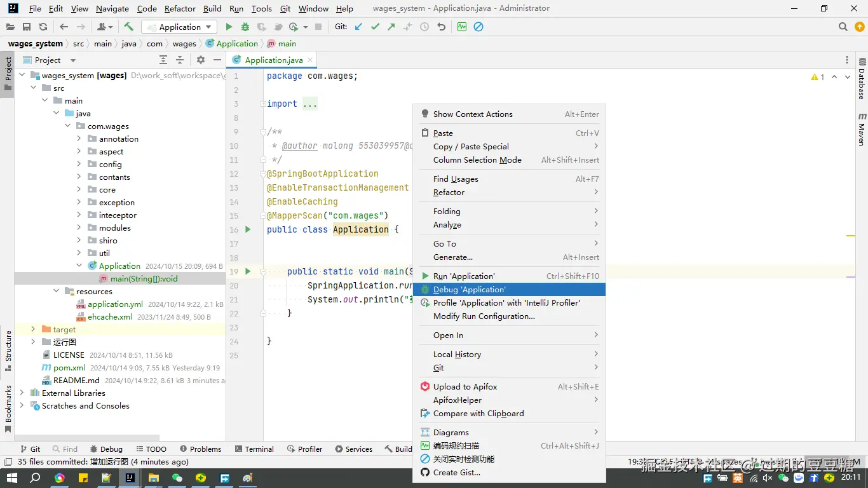
Task: Click the Git update project arrow
Action: [x=359, y=27]
